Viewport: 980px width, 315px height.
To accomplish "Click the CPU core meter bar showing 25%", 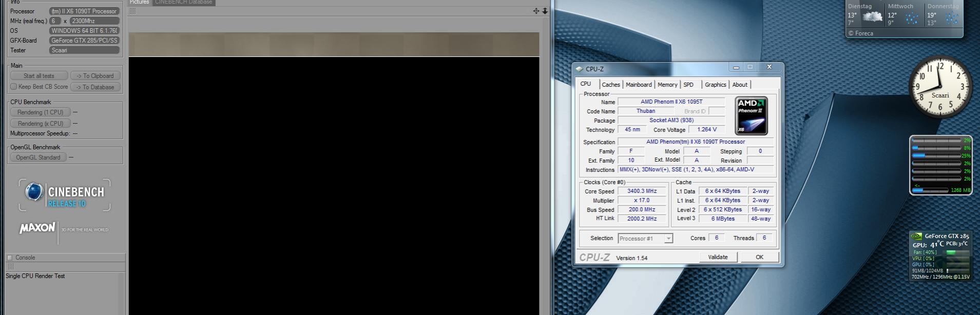I will (x=935, y=155).
